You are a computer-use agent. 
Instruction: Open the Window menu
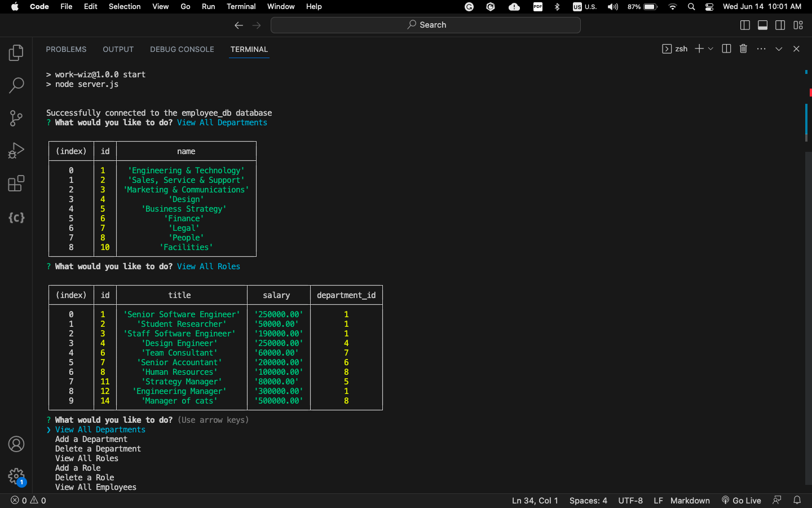point(281,7)
